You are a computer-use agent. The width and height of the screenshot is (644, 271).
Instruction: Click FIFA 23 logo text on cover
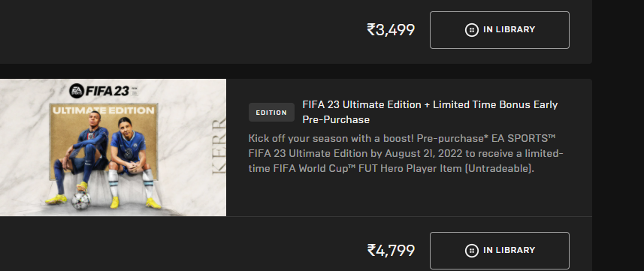tap(107, 91)
